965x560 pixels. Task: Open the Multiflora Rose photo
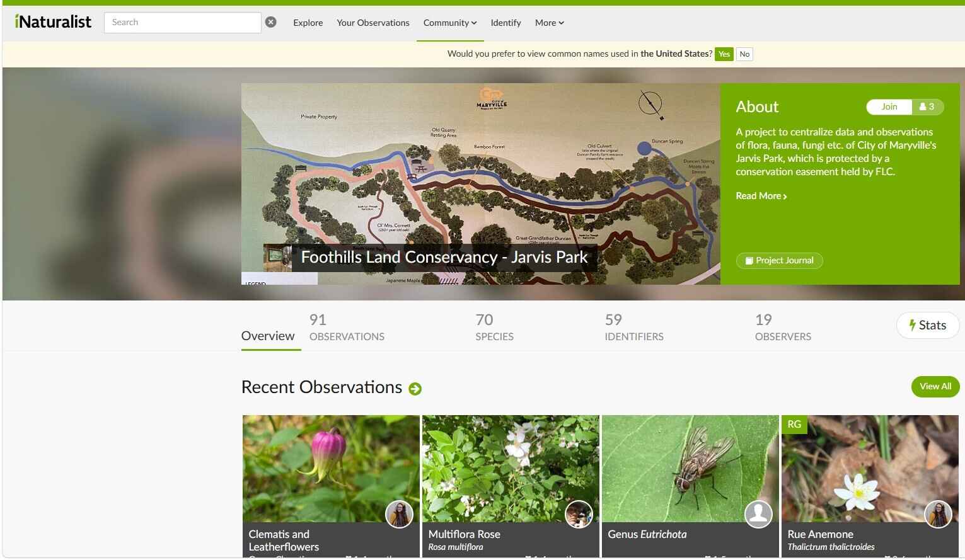point(511,468)
